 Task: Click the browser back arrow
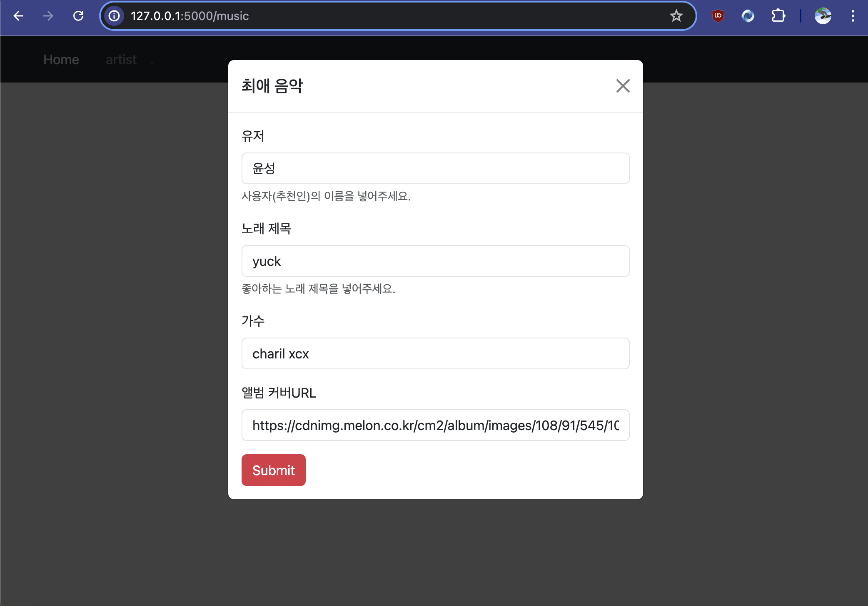[x=18, y=16]
